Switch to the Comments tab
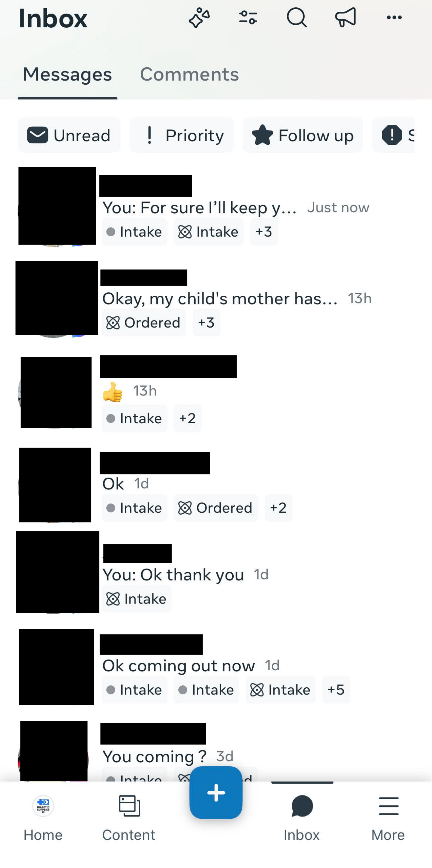The width and height of the screenshot is (432, 868). (190, 75)
